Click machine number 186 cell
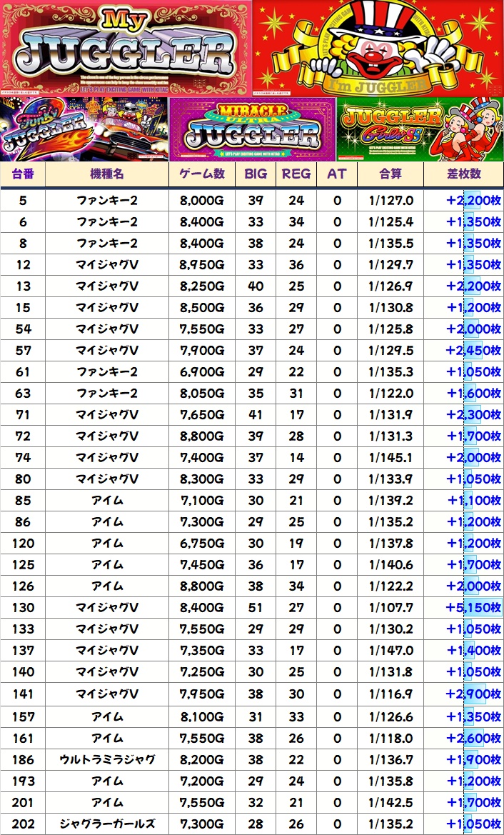The width and height of the screenshot is (504, 835). click(x=23, y=760)
